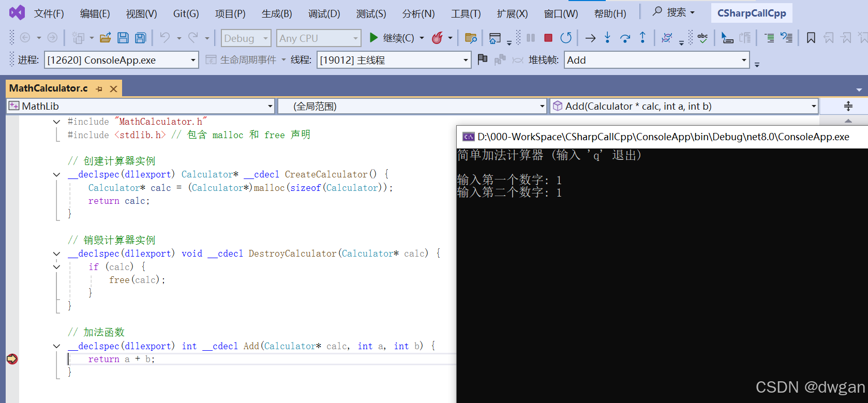Click the 继续(C) continue text button
Image resolution: width=868 pixels, height=403 pixels.
click(x=398, y=38)
